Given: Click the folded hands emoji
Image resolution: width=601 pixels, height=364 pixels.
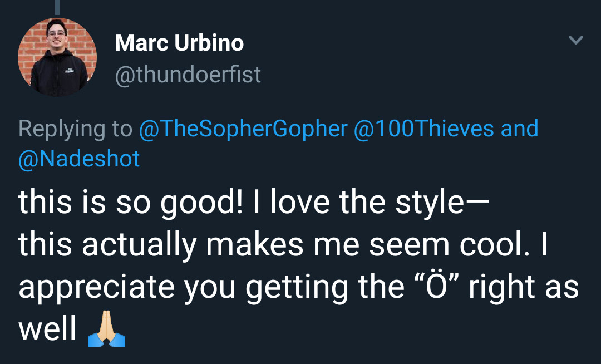Looking at the screenshot, I should (106, 332).
